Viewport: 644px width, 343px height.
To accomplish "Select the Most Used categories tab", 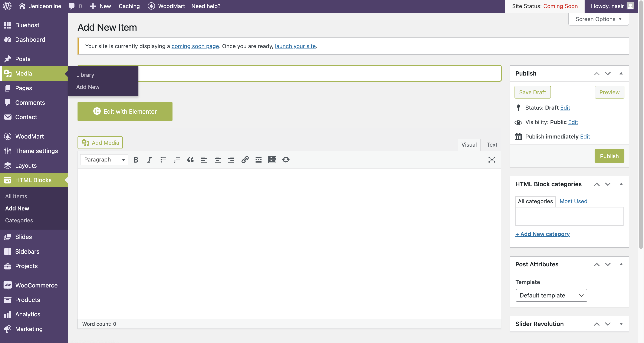I will 573,201.
